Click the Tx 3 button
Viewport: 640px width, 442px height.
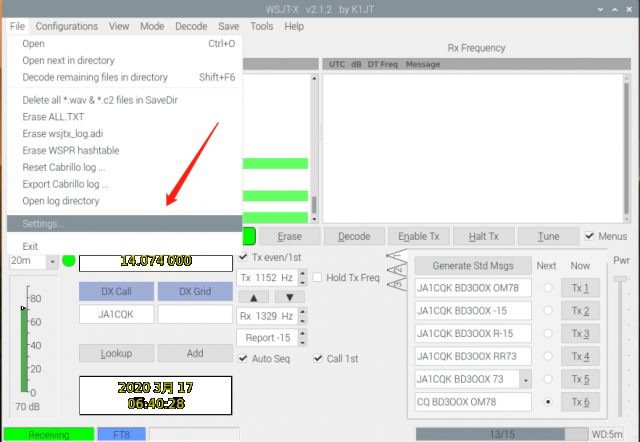pos(580,333)
